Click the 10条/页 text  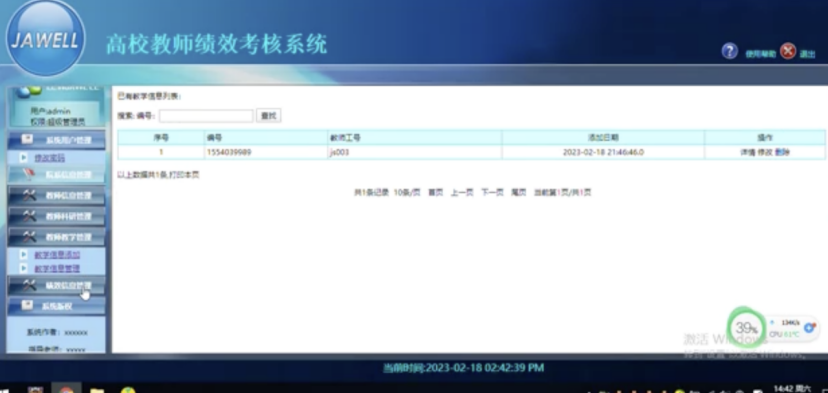[407, 193]
